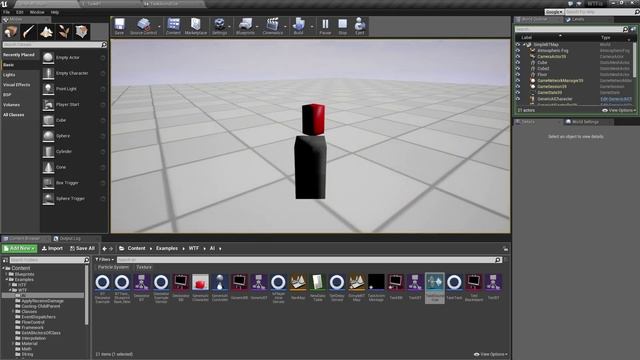640x360 pixels.
Task: Select the Place mode icon
Action: [x=11, y=32]
